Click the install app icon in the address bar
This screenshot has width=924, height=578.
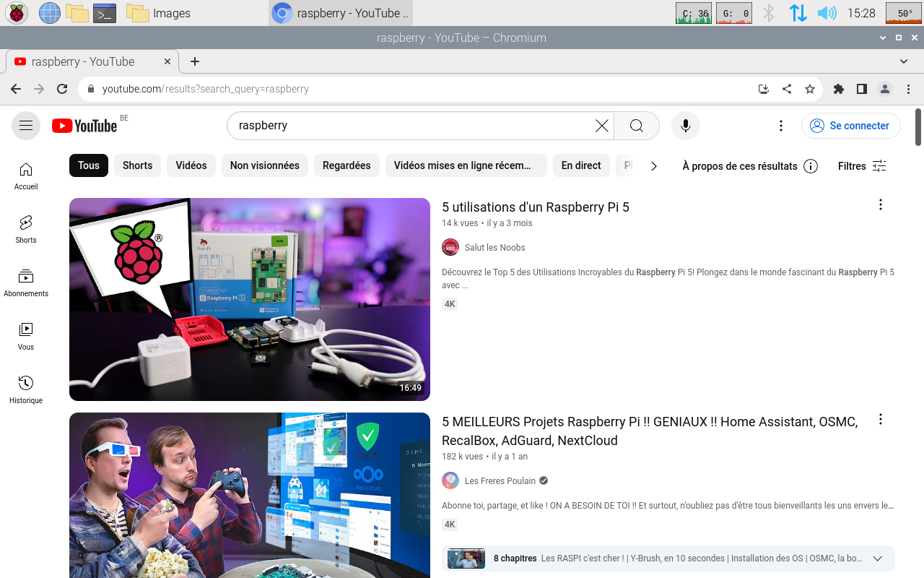tap(764, 89)
